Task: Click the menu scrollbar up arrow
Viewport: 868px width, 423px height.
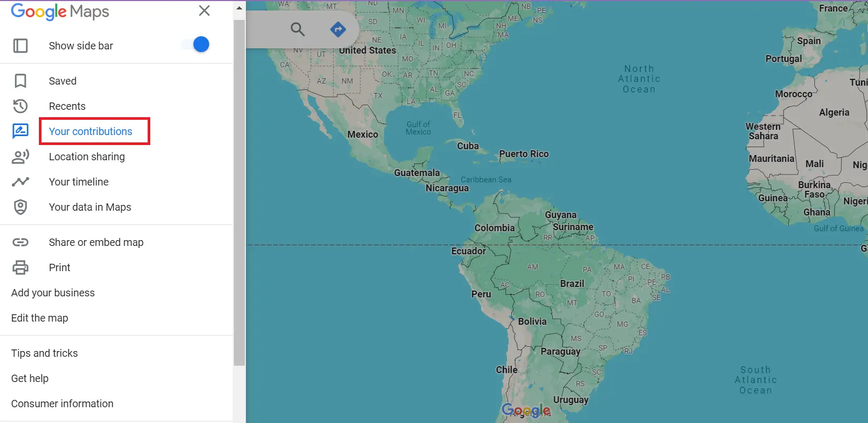Action: click(x=239, y=8)
